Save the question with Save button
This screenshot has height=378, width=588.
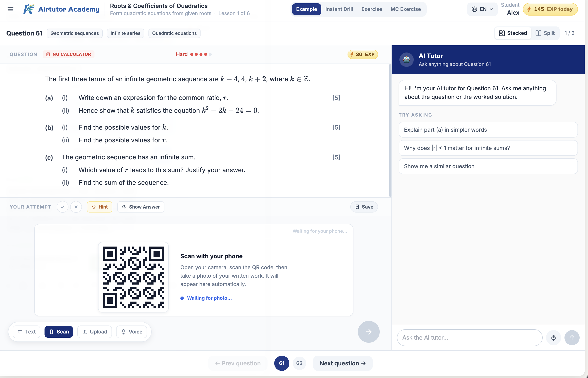364,207
